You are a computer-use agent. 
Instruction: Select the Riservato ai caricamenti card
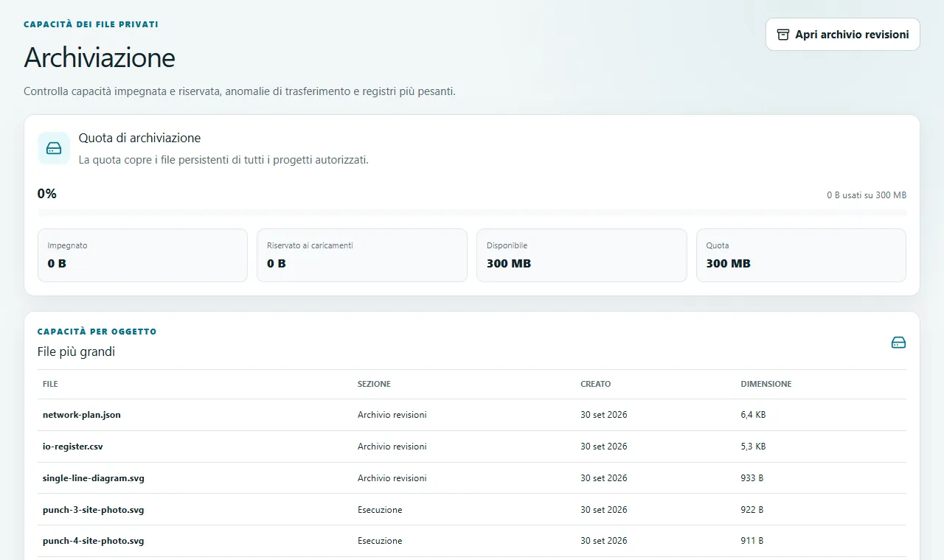(362, 255)
